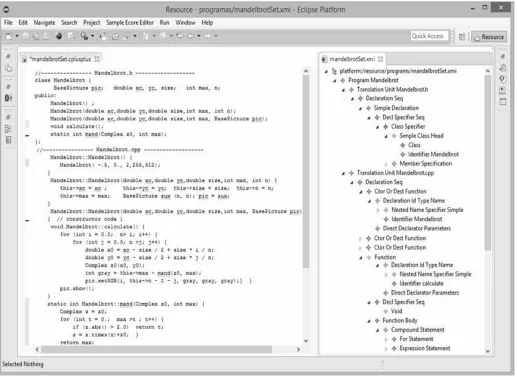517x377 pixels.
Task: Open the Navigate menu
Action: 44,23
